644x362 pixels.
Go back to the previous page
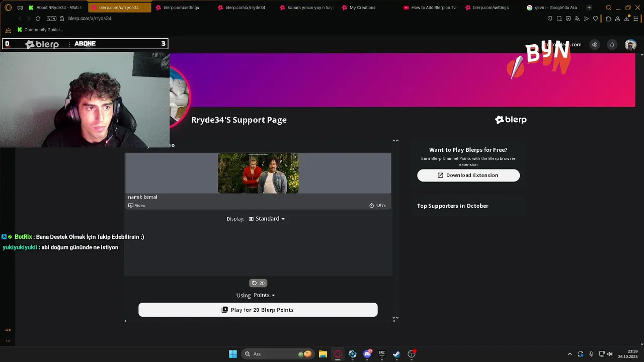pos(20,19)
